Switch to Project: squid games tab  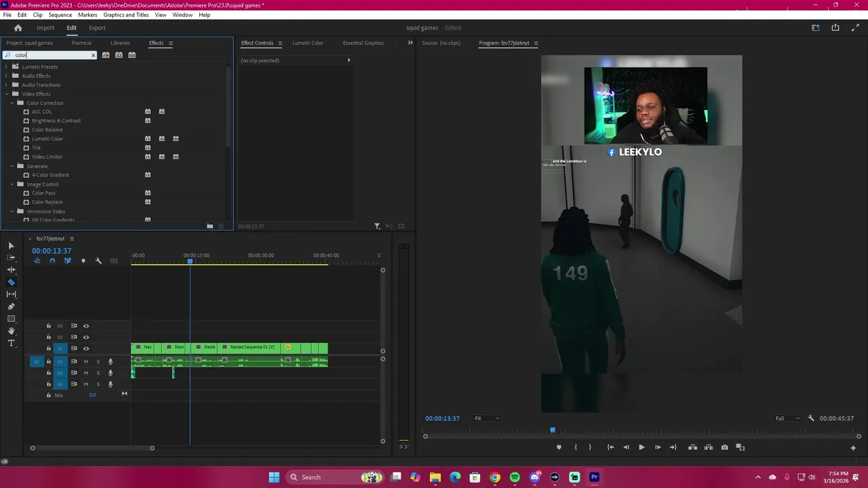click(29, 43)
